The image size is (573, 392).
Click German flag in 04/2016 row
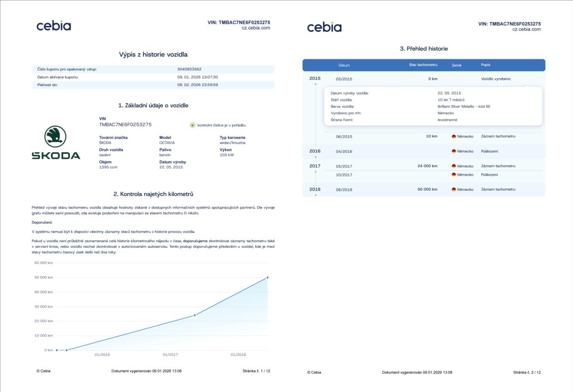(x=454, y=151)
